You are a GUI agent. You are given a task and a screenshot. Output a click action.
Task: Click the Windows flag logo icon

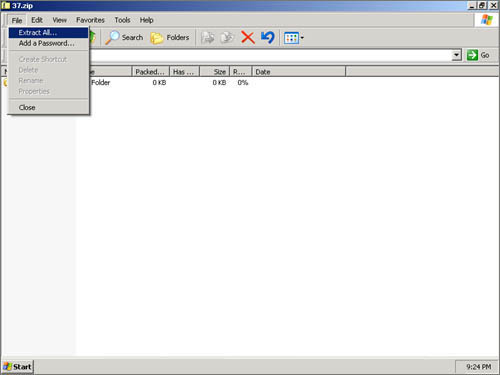pos(487,20)
